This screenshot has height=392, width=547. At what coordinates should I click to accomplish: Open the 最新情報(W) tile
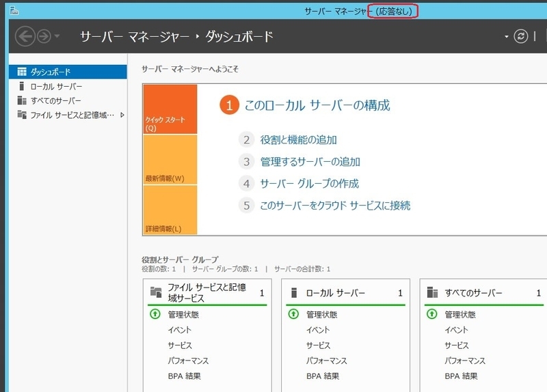[x=170, y=160]
